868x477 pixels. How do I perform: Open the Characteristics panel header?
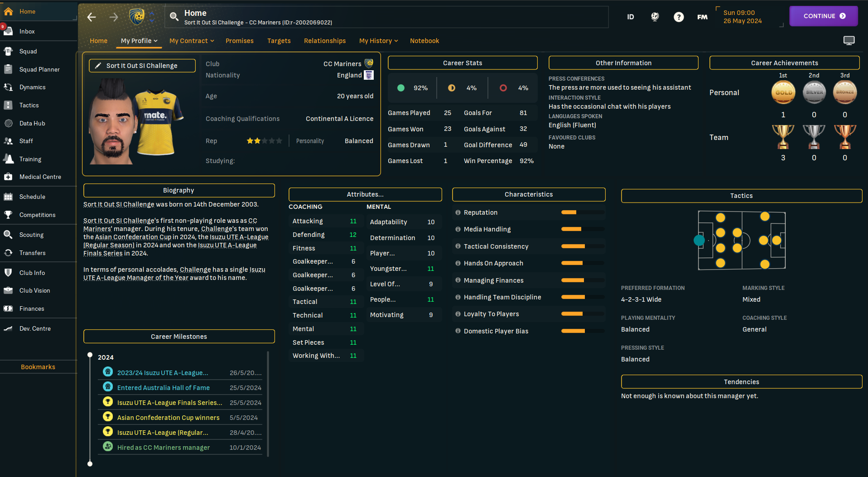click(x=529, y=194)
